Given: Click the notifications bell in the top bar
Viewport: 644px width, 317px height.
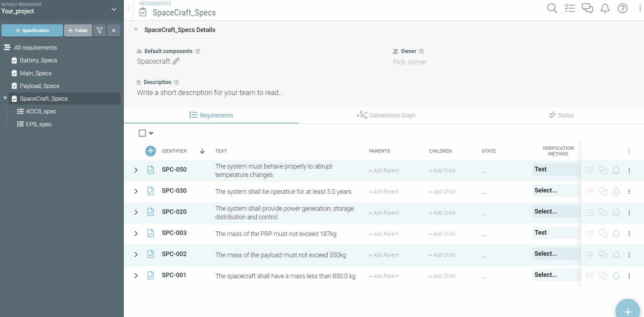Looking at the screenshot, I should pos(605,8).
